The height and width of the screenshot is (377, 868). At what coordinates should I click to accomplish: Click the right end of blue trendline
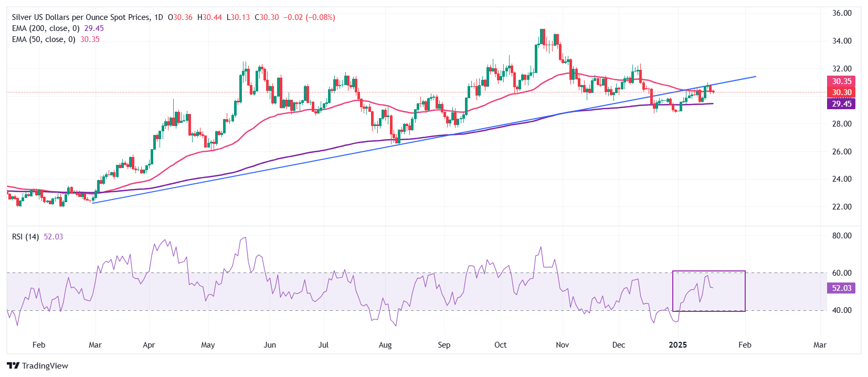[x=755, y=77]
